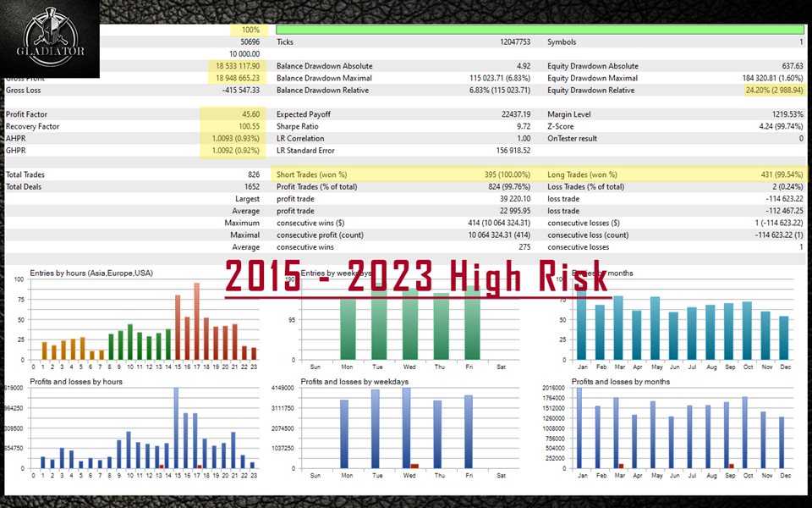Click the Long Trades value 431 (99.54%)

click(773, 174)
